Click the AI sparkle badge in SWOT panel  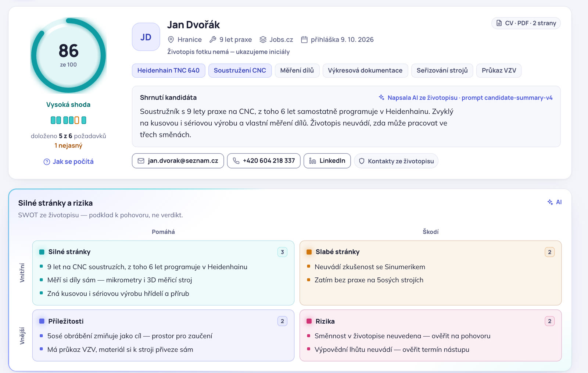coord(555,202)
